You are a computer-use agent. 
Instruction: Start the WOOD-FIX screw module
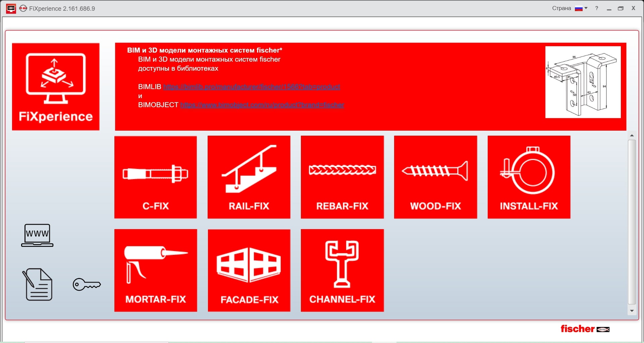435,177
